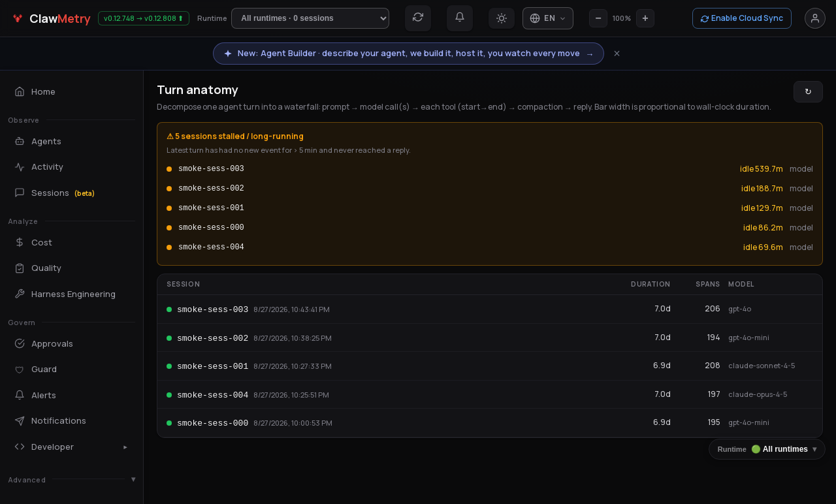This screenshot has height=504, width=836.
Task: Click the zoom out minus button
Action: tap(598, 18)
